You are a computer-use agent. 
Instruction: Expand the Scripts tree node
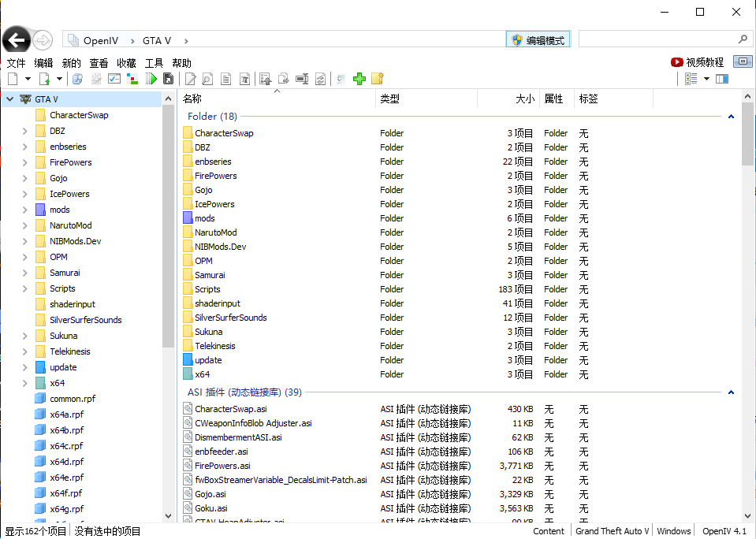24,288
